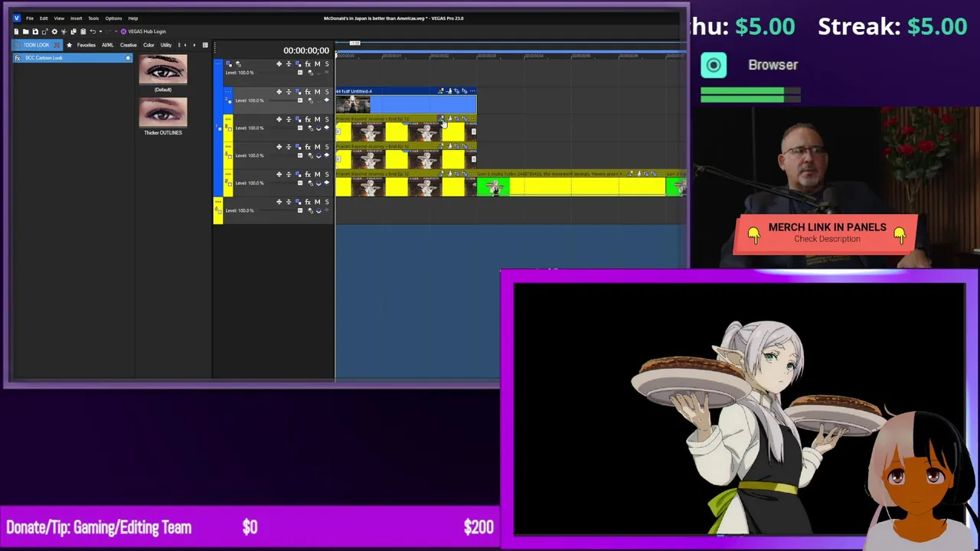Open the Help menu

133,18
